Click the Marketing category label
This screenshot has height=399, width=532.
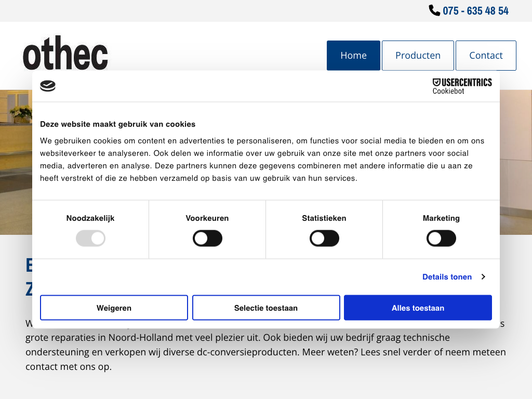[441, 218]
